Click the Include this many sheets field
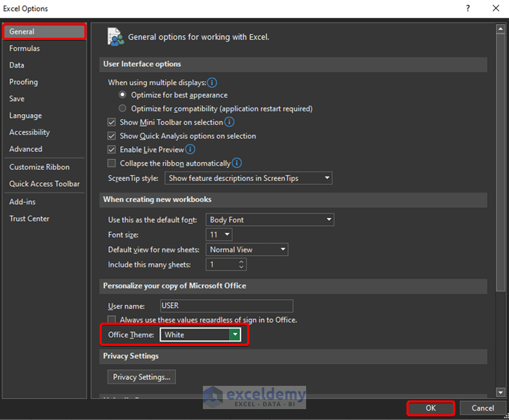 (226, 264)
